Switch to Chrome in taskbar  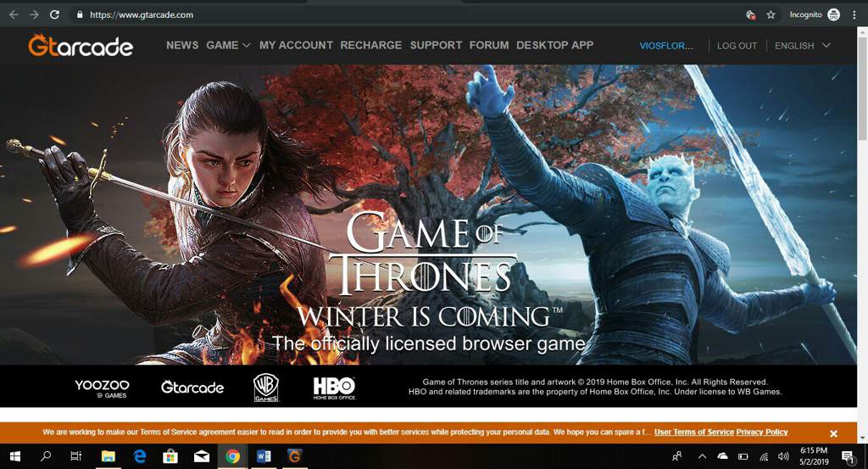[232, 456]
